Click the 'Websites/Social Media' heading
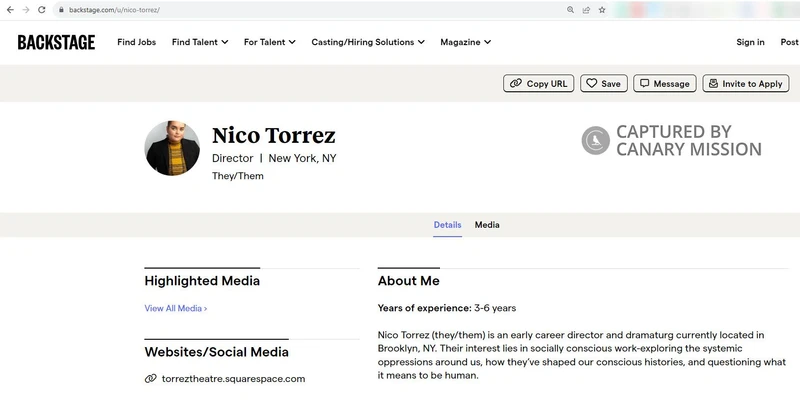This screenshot has height=406, width=800. pos(216,352)
